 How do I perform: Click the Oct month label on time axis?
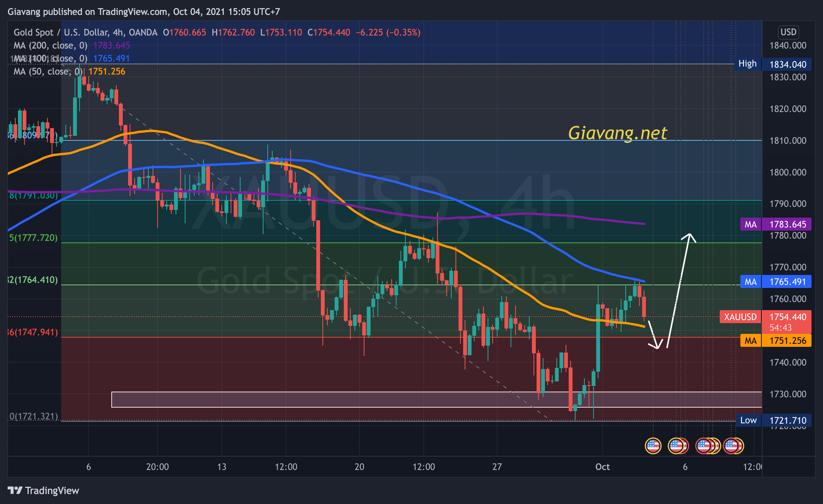tap(603, 467)
